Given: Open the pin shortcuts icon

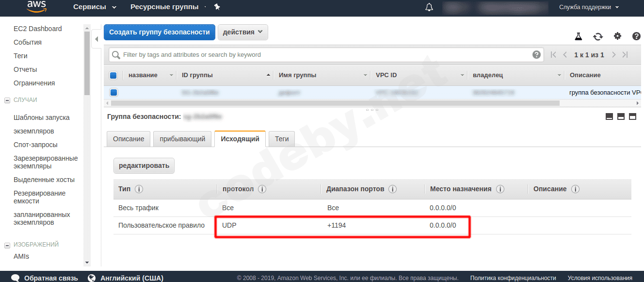Looking at the screenshot, I should pos(217,7).
